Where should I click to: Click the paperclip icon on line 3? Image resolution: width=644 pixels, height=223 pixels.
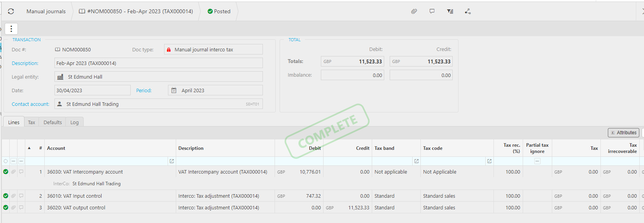point(13,207)
